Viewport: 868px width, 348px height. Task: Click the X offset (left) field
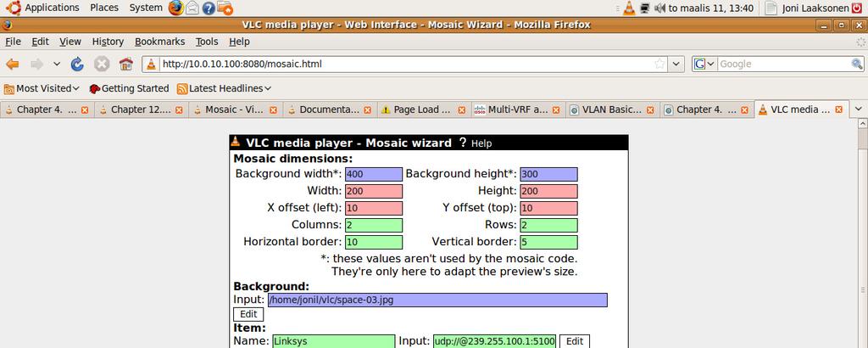point(374,208)
